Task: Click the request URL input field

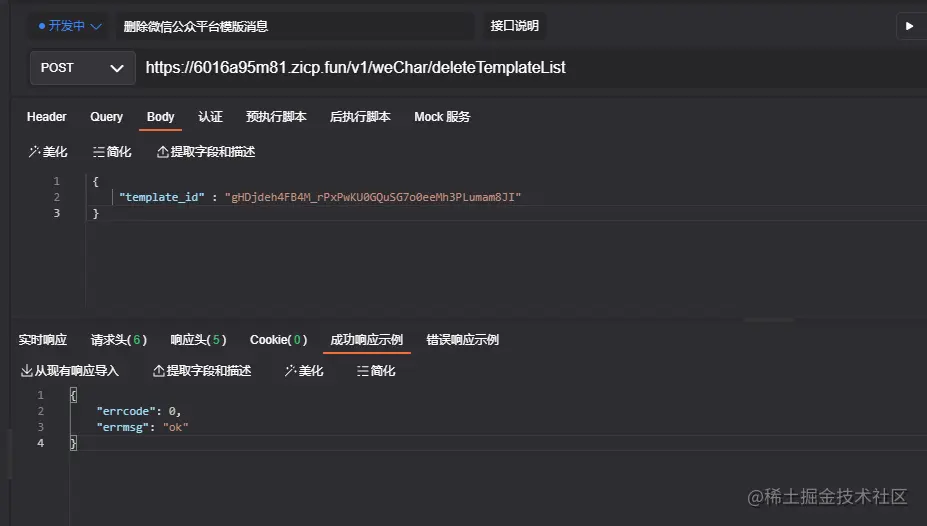Action: coord(532,68)
